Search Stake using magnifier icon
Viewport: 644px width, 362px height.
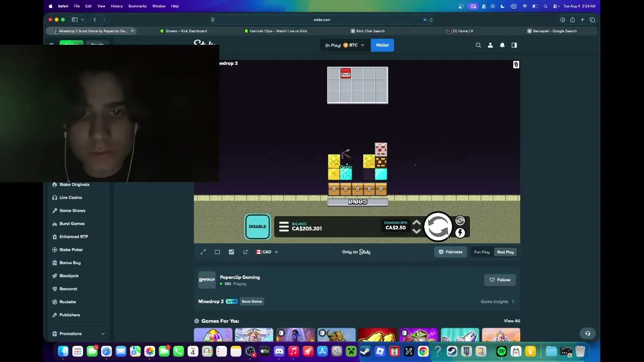click(478, 45)
